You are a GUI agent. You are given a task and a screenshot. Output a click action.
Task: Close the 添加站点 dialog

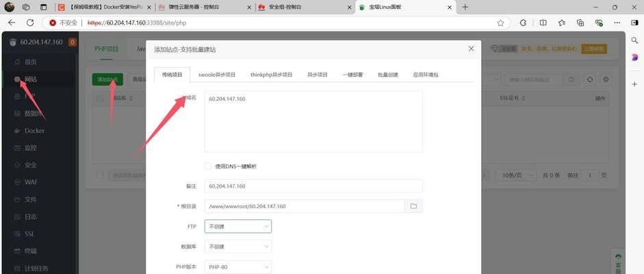[471, 49]
